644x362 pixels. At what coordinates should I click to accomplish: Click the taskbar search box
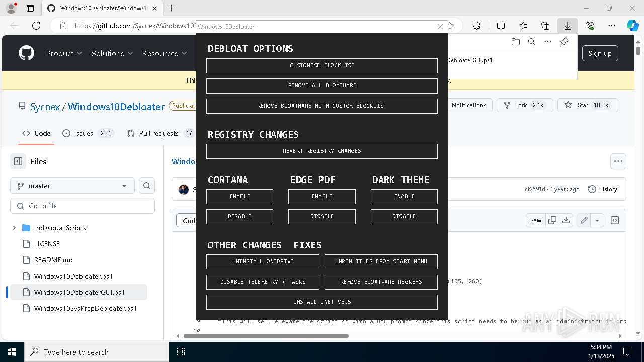97,352
